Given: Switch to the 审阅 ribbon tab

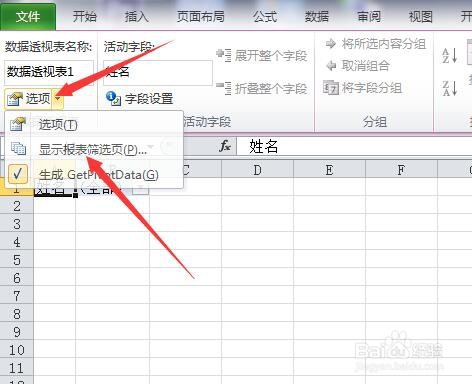Looking at the screenshot, I should (x=369, y=17).
